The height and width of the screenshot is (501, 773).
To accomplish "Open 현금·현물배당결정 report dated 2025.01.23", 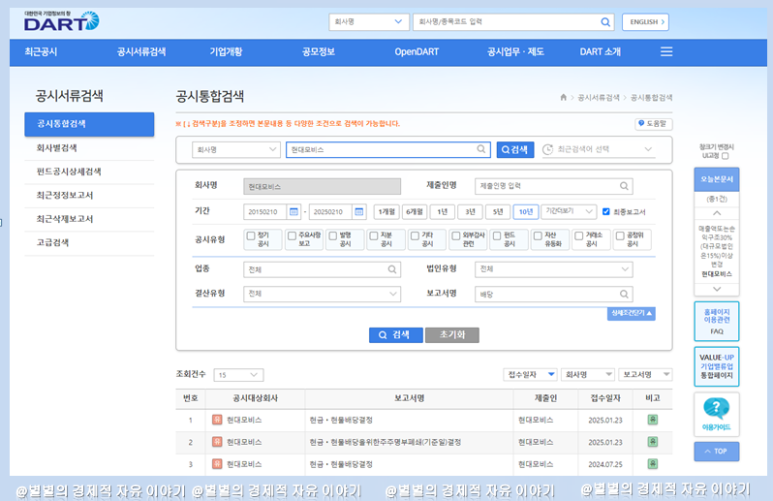I will (341, 420).
